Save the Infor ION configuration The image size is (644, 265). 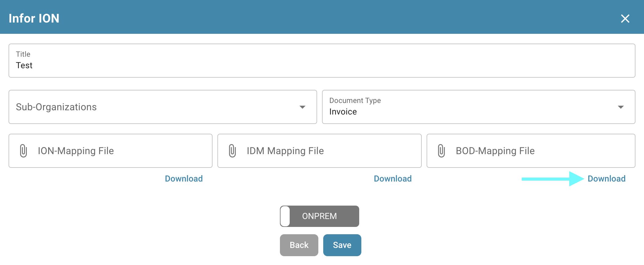pos(342,245)
